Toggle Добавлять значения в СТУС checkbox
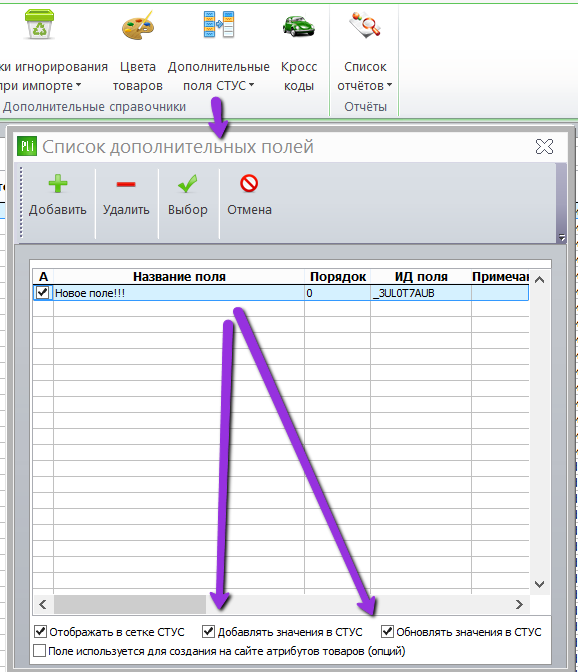578x672 pixels. pyautogui.click(x=208, y=631)
